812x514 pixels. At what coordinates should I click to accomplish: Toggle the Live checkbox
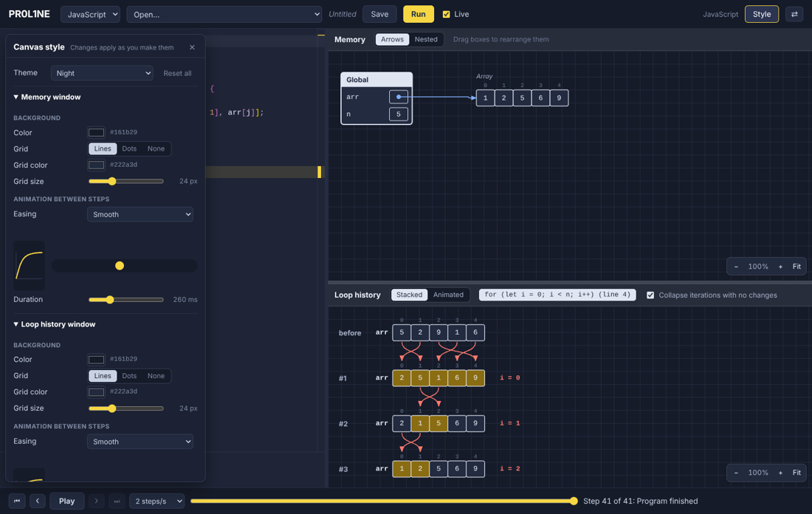click(x=446, y=15)
